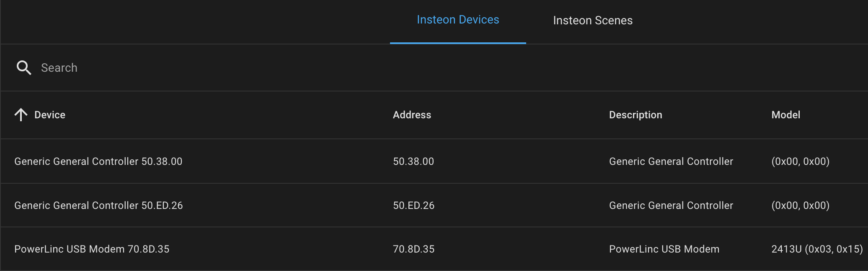Sort the table by the Address column

click(412, 115)
